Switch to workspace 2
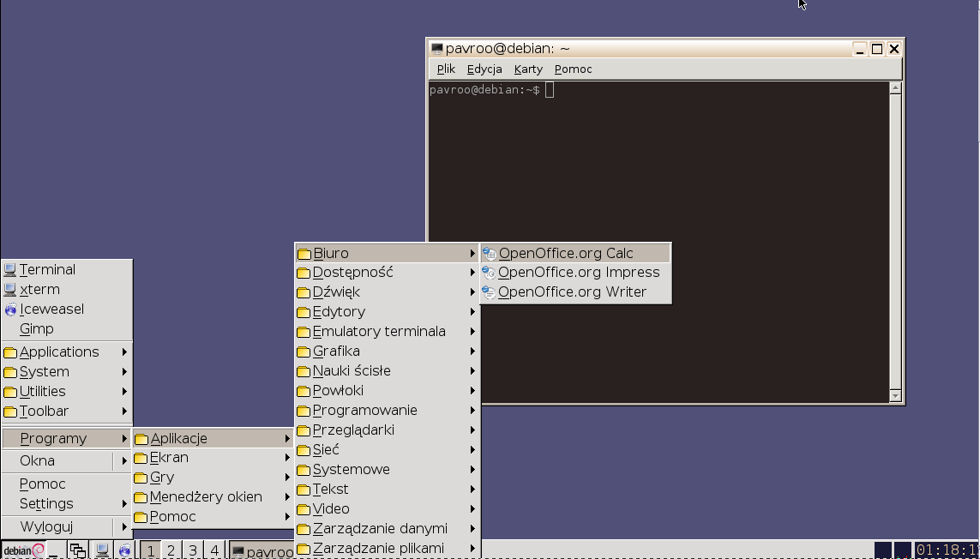The width and height of the screenshot is (980, 559). pos(171,550)
